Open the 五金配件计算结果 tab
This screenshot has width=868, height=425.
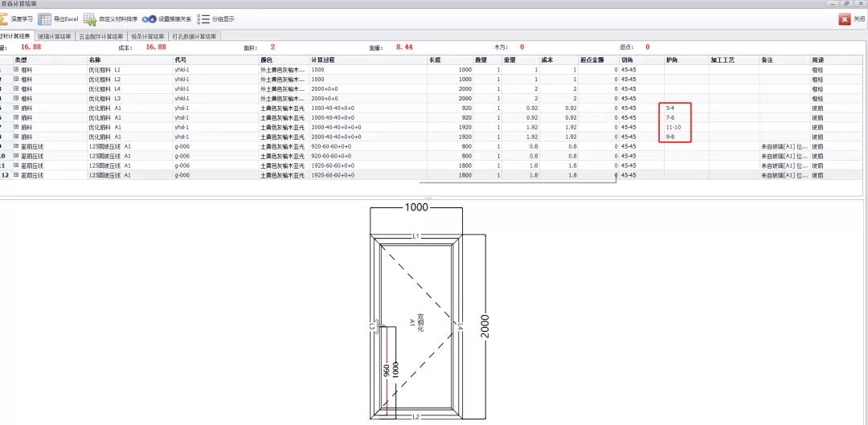(x=100, y=36)
